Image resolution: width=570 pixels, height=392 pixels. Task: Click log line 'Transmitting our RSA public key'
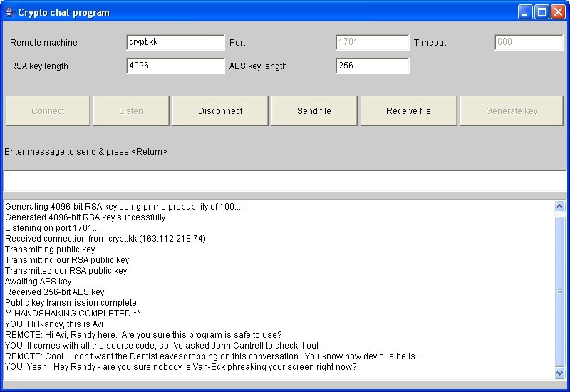(x=67, y=260)
